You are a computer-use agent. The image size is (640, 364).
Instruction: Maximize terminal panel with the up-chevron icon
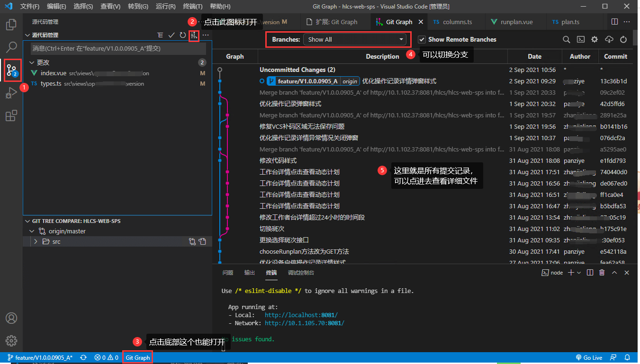point(614,273)
